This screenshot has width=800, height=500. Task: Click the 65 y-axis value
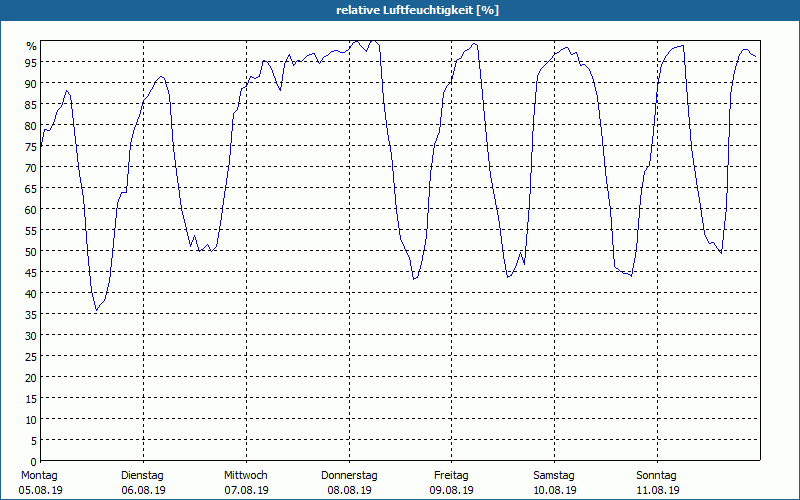click(31, 189)
